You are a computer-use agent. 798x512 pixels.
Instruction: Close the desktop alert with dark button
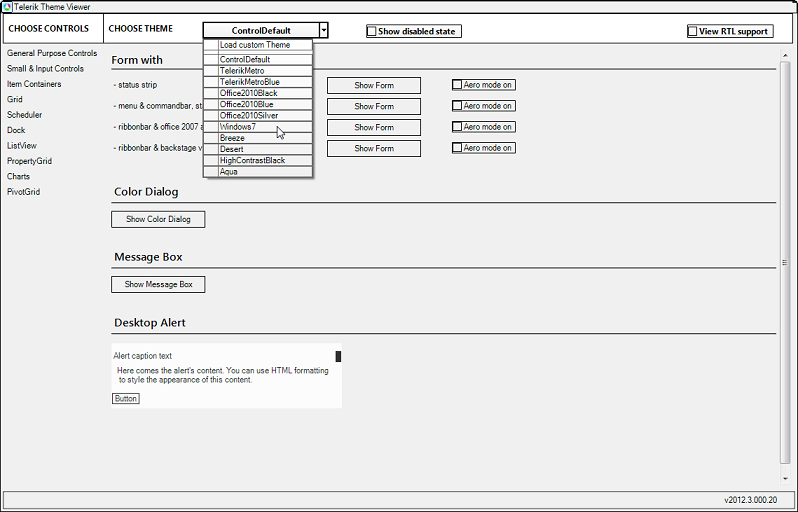click(338, 356)
